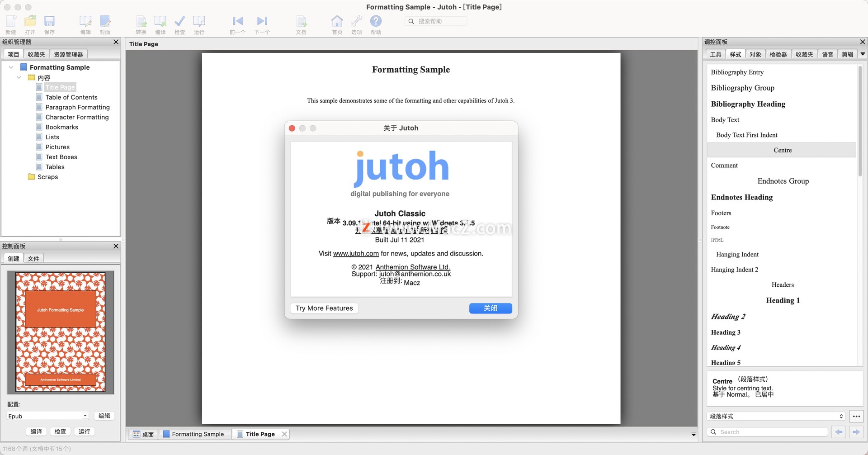
Task: Open the styles more options ellipsis button
Action: click(x=856, y=416)
